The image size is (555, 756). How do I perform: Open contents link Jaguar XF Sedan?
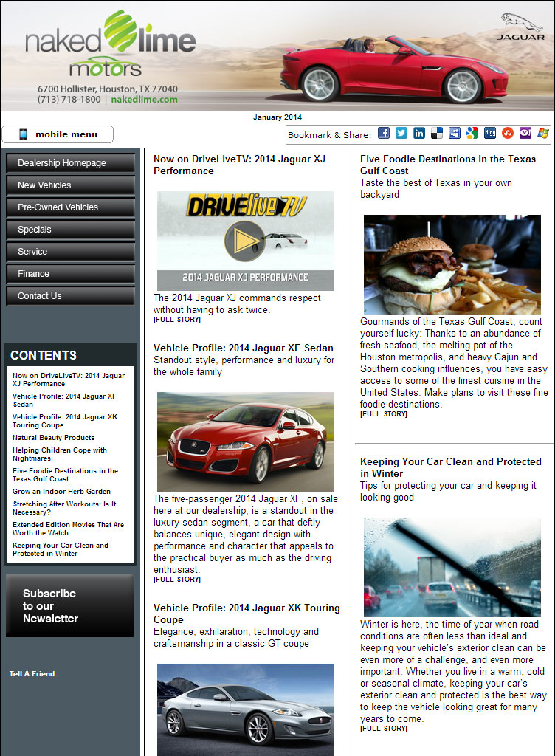(64, 400)
